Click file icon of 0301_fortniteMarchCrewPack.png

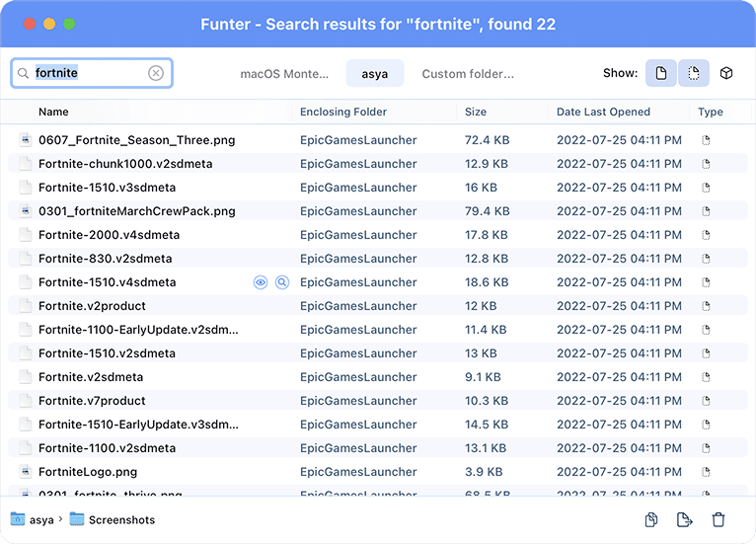tap(26, 211)
